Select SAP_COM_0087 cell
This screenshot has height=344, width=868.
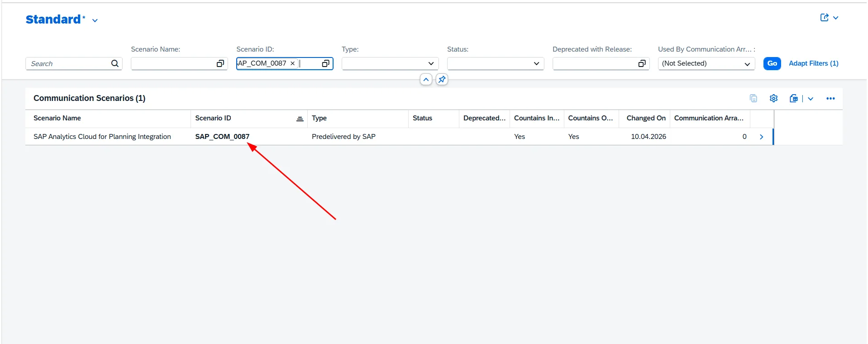click(222, 137)
